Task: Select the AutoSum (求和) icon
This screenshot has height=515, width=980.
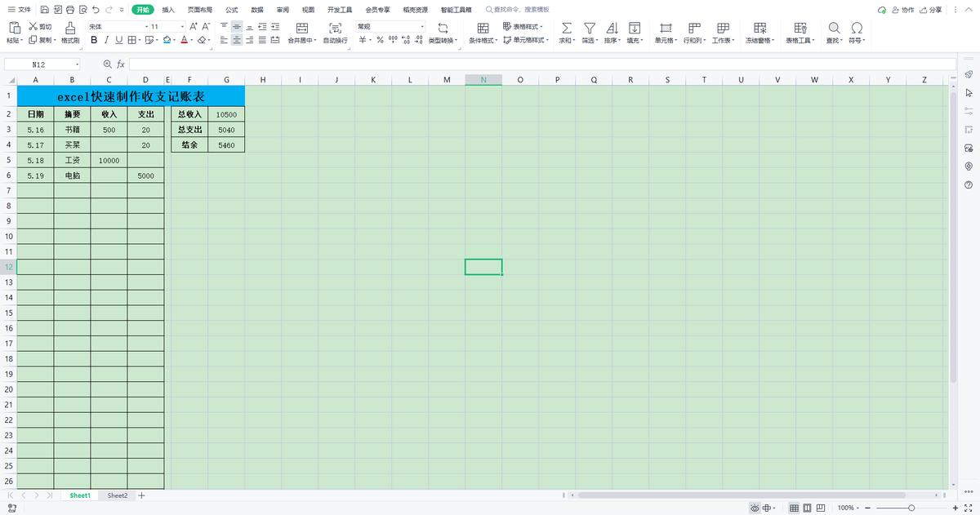Action: [566, 29]
